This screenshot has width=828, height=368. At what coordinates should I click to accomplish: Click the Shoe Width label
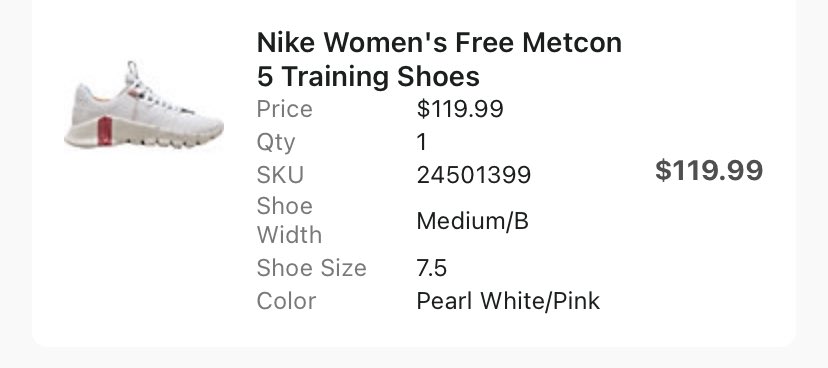pos(289,221)
